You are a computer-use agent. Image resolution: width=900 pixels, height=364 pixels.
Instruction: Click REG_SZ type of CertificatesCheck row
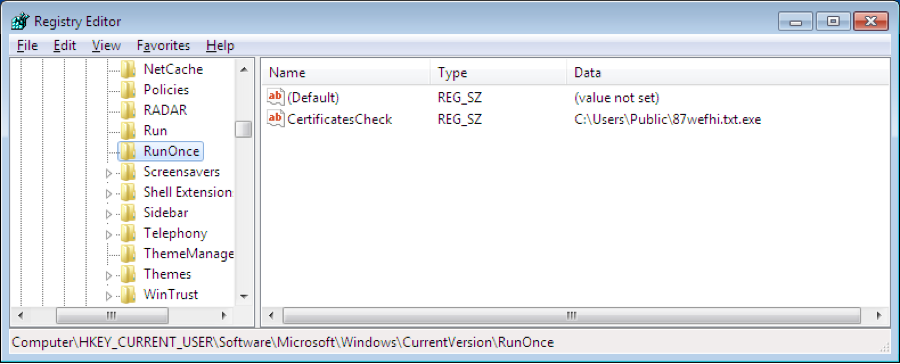point(459,119)
